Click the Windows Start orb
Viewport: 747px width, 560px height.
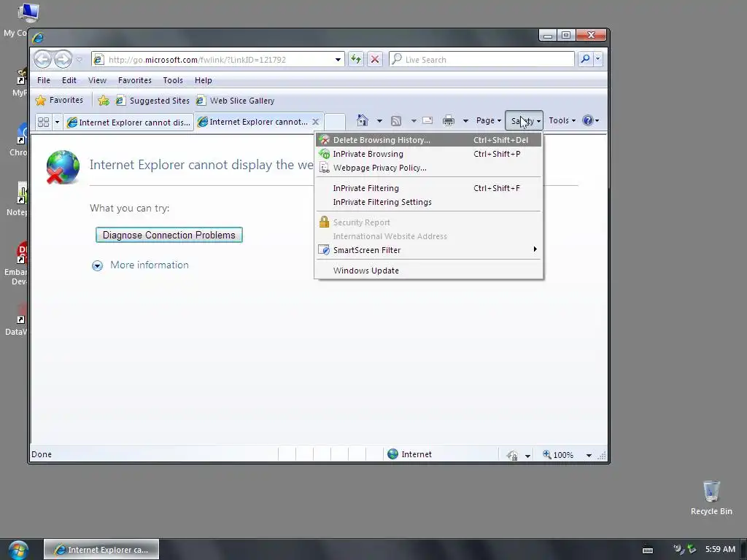18,550
